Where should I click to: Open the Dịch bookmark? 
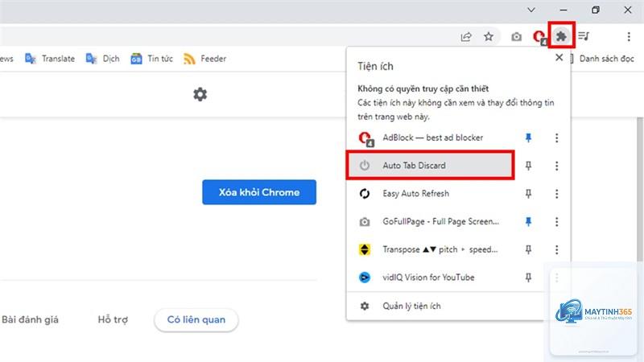[x=103, y=59]
